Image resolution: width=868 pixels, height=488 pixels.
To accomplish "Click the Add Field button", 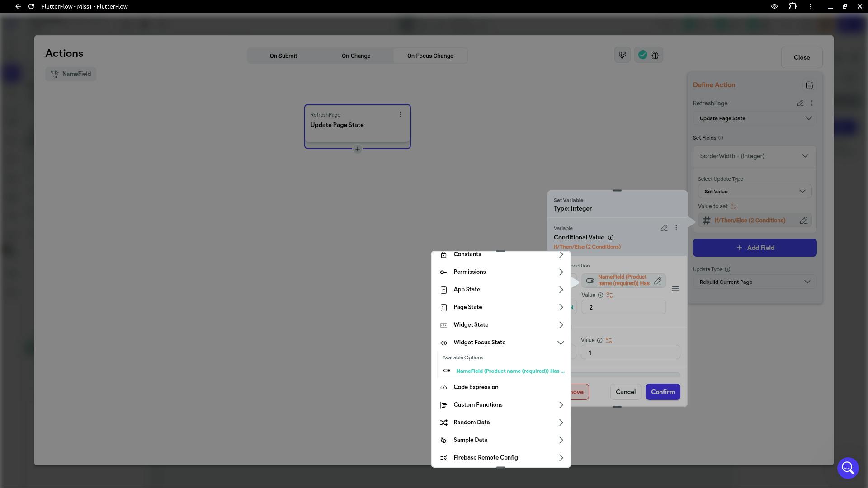I will (x=754, y=248).
